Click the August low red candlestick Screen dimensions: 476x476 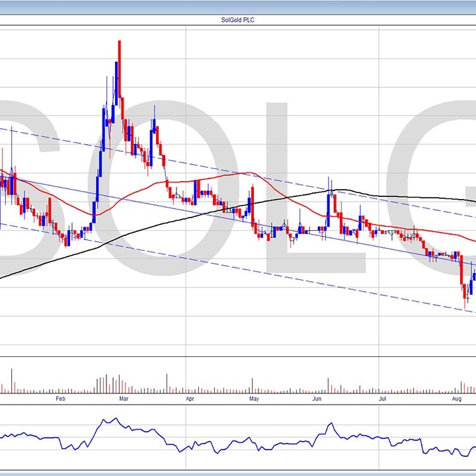coord(464,292)
